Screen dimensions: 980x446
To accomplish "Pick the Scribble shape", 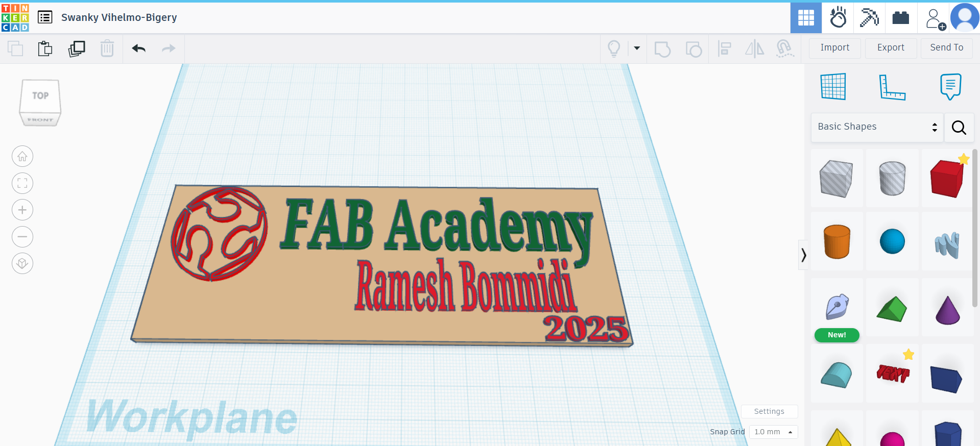I will pos(947,241).
